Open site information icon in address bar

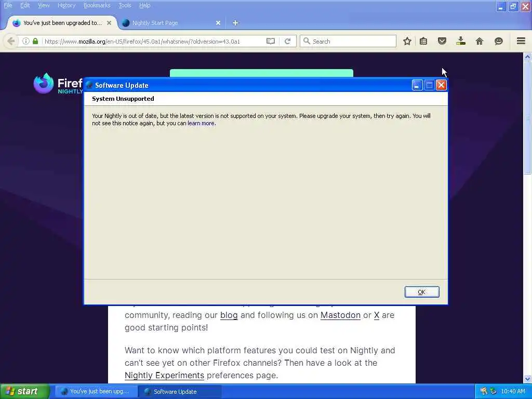click(26, 41)
